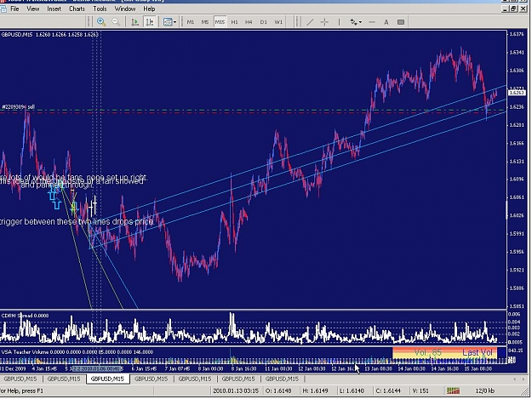
Task: Switch to M5 timeframe
Action: tap(205, 22)
